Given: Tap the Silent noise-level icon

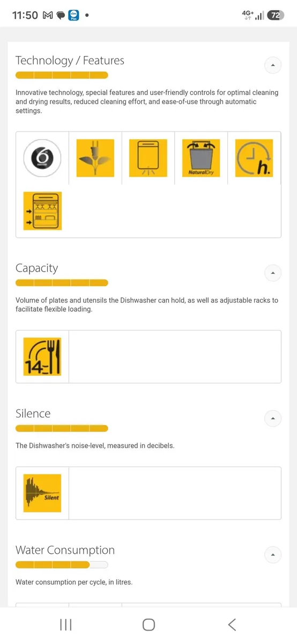Looking at the screenshot, I should (x=42, y=493).
